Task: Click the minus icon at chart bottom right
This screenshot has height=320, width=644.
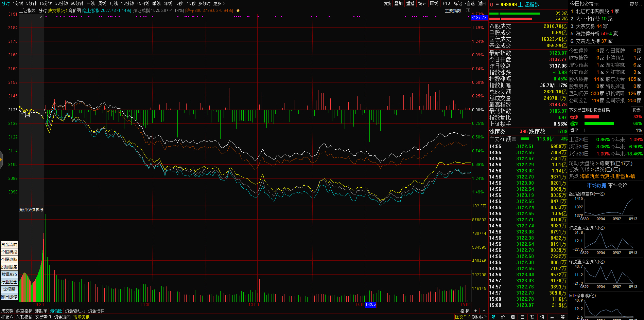Action: [484, 311]
